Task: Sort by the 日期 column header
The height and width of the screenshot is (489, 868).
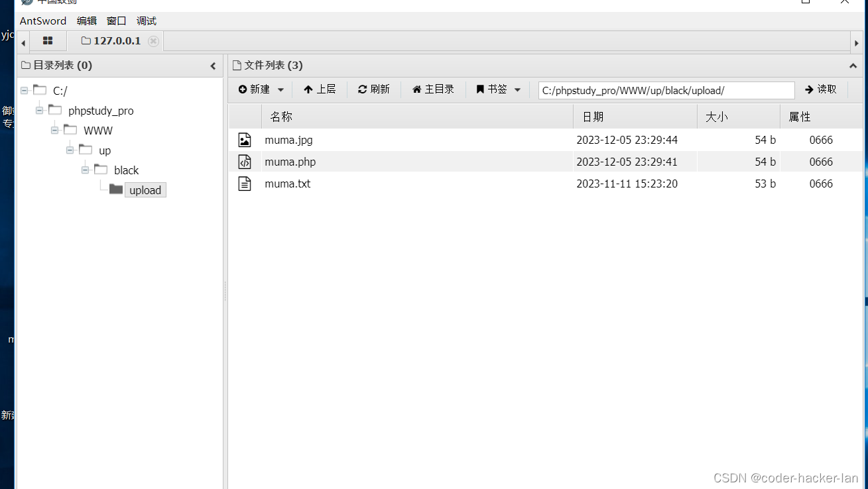Action: [635, 117]
